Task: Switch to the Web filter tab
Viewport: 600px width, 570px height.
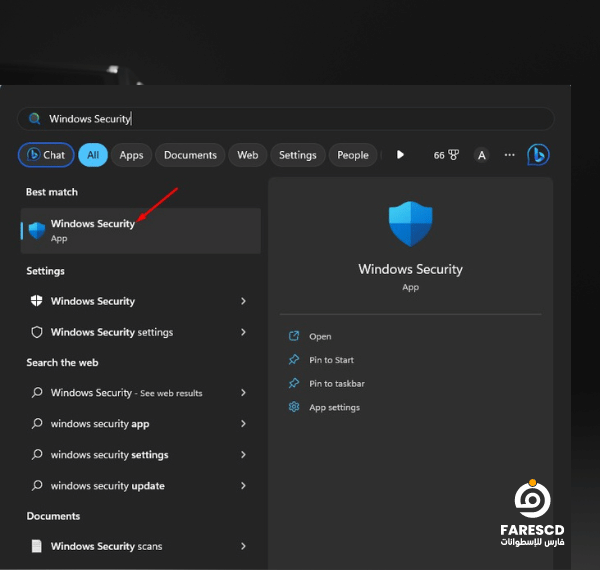Action: 248,155
